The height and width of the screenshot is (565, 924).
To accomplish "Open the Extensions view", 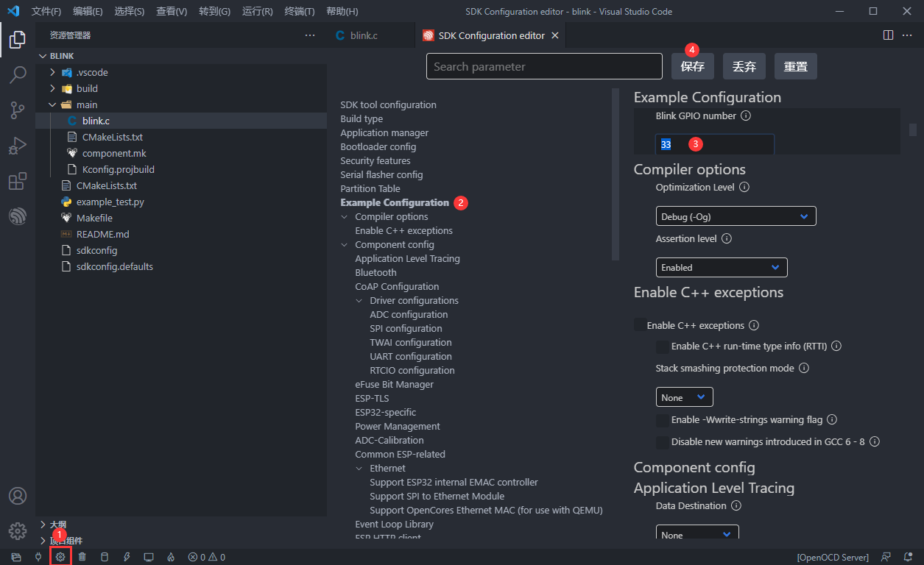I will pyautogui.click(x=18, y=180).
